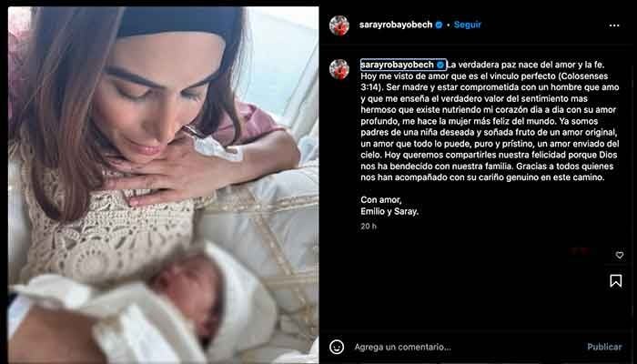Click verified badge beside header username
637x364 pixels.
click(x=439, y=25)
